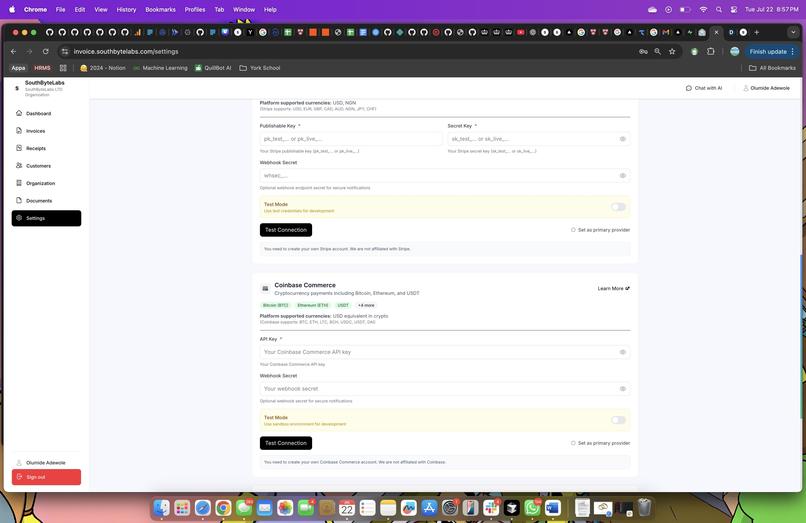Open Slack from the Dock
Viewport: 806px width, 523px height.
click(491, 508)
